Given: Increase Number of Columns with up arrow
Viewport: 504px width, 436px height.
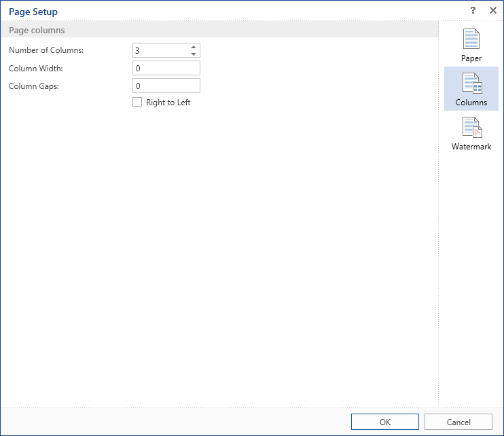Looking at the screenshot, I should [194, 47].
